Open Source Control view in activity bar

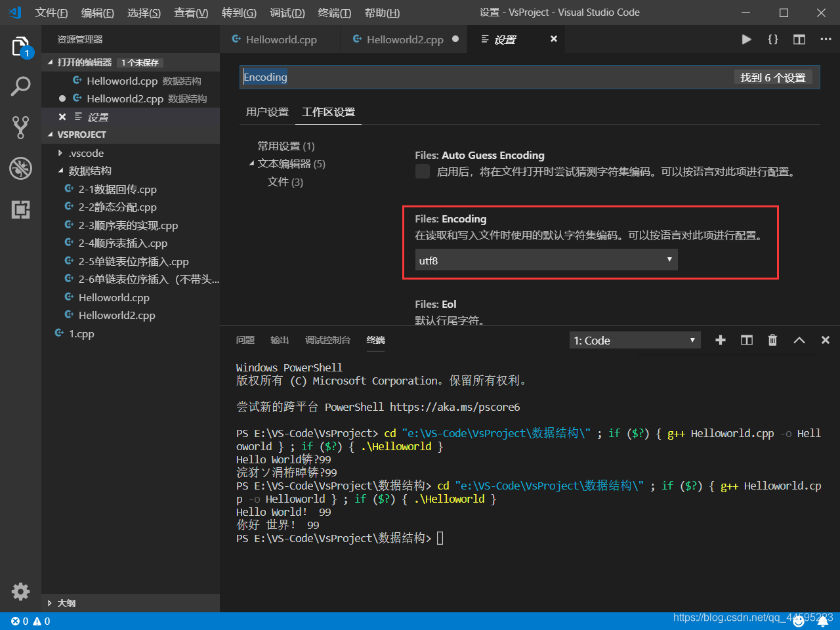click(21, 127)
